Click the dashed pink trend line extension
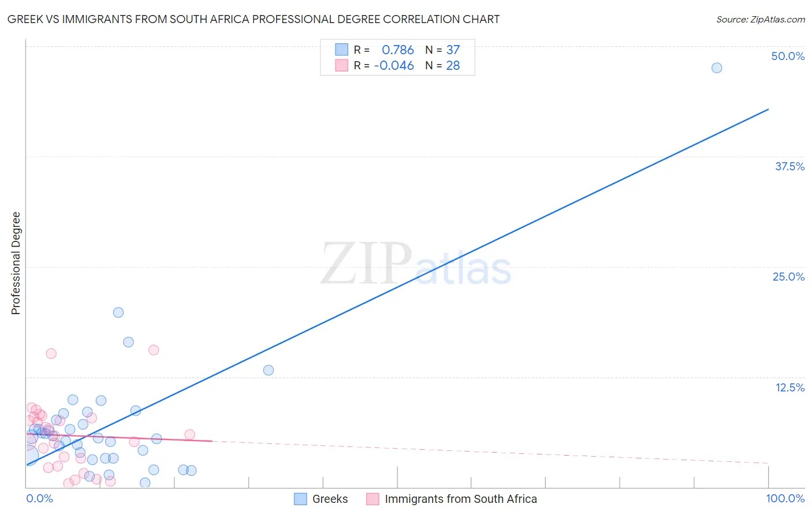The image size is (812, 515). click(x=491, y=452)
